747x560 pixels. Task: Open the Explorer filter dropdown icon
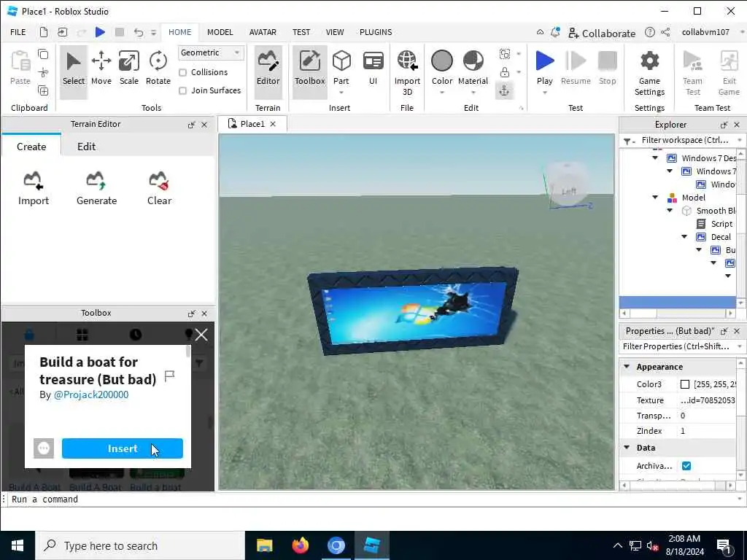tap(629, 141)
